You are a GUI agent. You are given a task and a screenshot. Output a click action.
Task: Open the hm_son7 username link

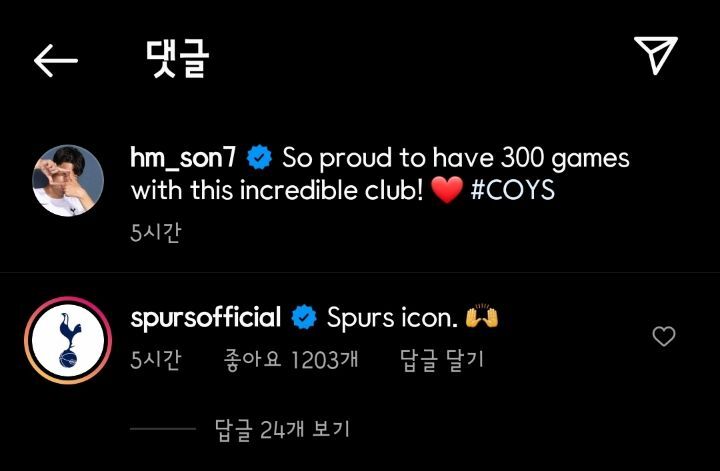[183, 158]
